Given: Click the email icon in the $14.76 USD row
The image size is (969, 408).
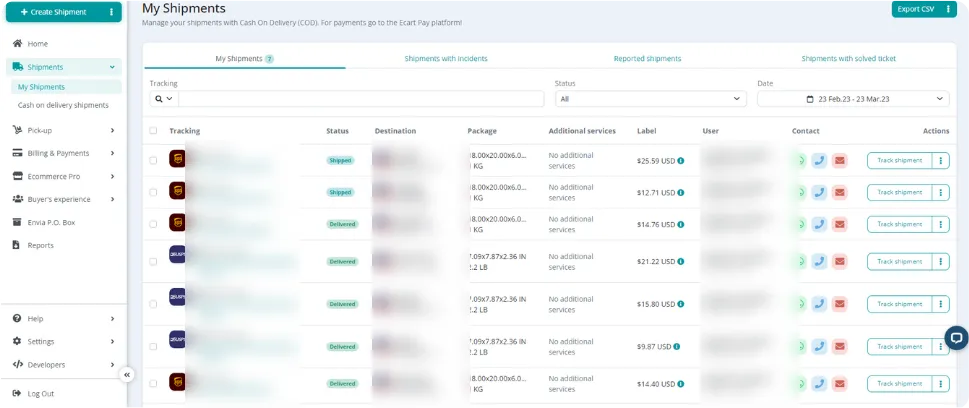Looking at the screenshot, I should pos(839,224).
